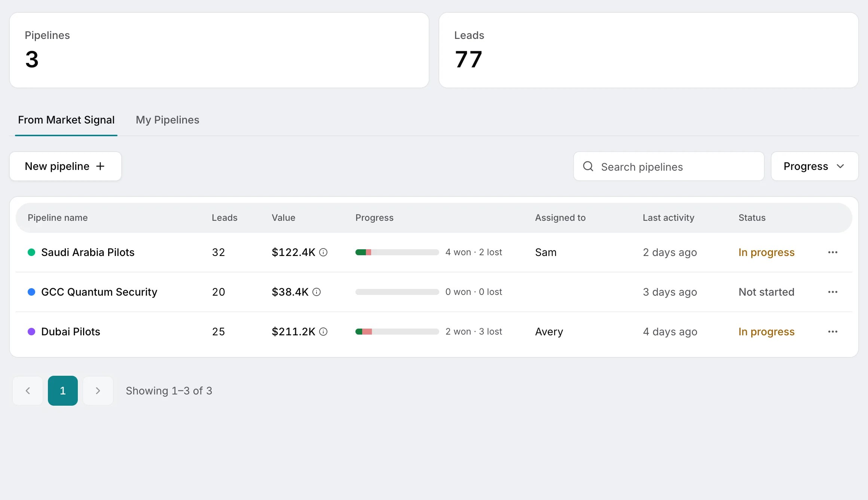Click the Leads 77 summary card
This screenshot has height=500, width=868.
pyautogui.click(x=649, y=50)
